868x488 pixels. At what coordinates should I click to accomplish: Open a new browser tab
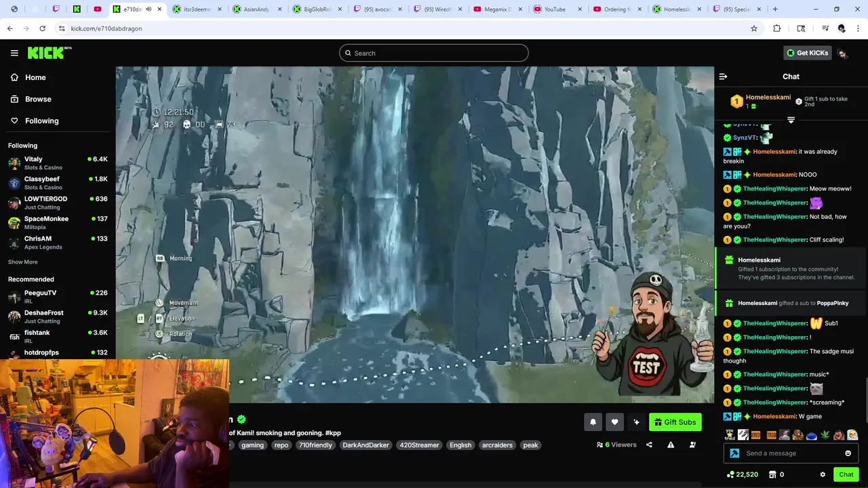tap(775, 9)
